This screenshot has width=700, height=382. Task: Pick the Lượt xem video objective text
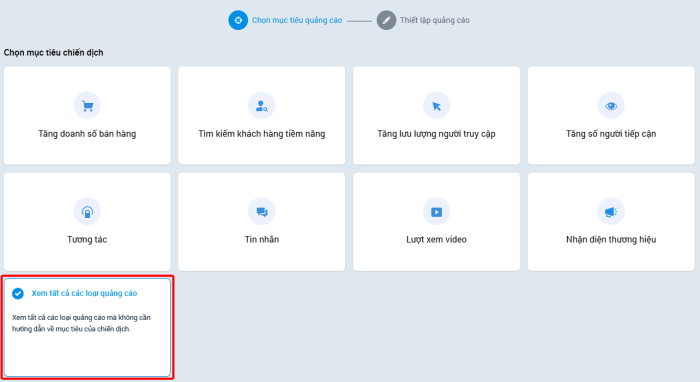tap(437, 240)
